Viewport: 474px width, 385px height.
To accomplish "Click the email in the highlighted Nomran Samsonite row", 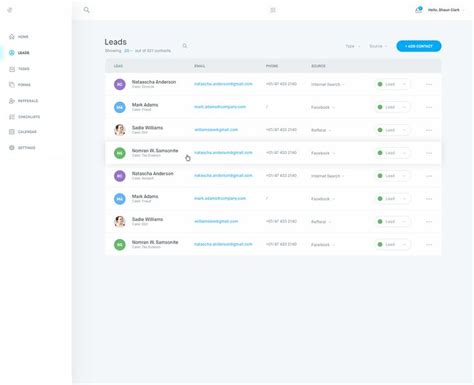I will tap(223, 153).
